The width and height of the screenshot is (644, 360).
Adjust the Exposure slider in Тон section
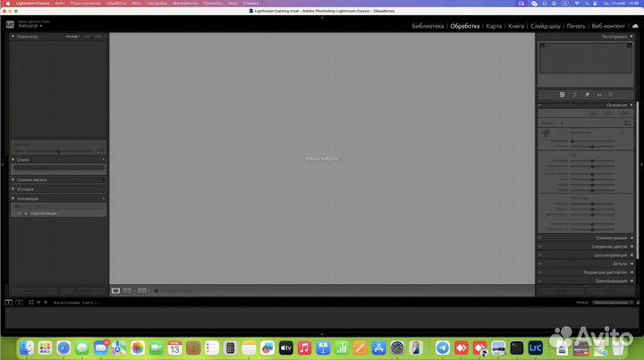pyautogui.click(x=592, y=161)
